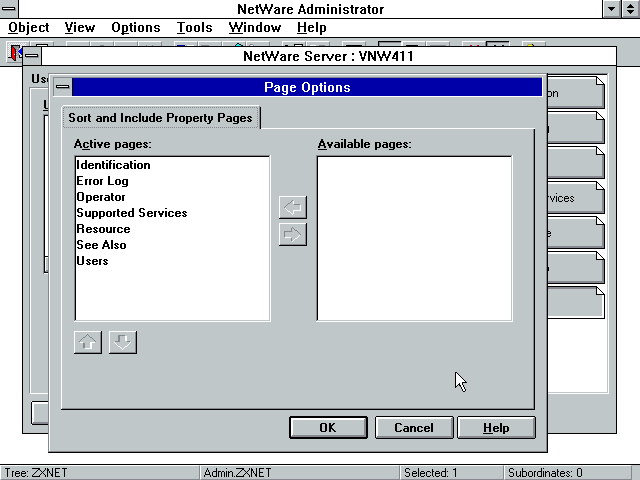
Task: Click the move-left arrow button between lists
Action: tap(293, 207)
